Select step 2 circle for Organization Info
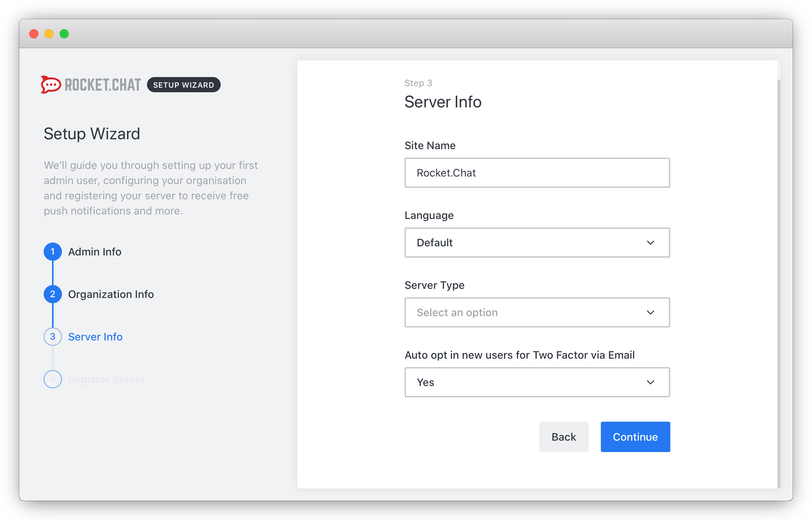 53,294
